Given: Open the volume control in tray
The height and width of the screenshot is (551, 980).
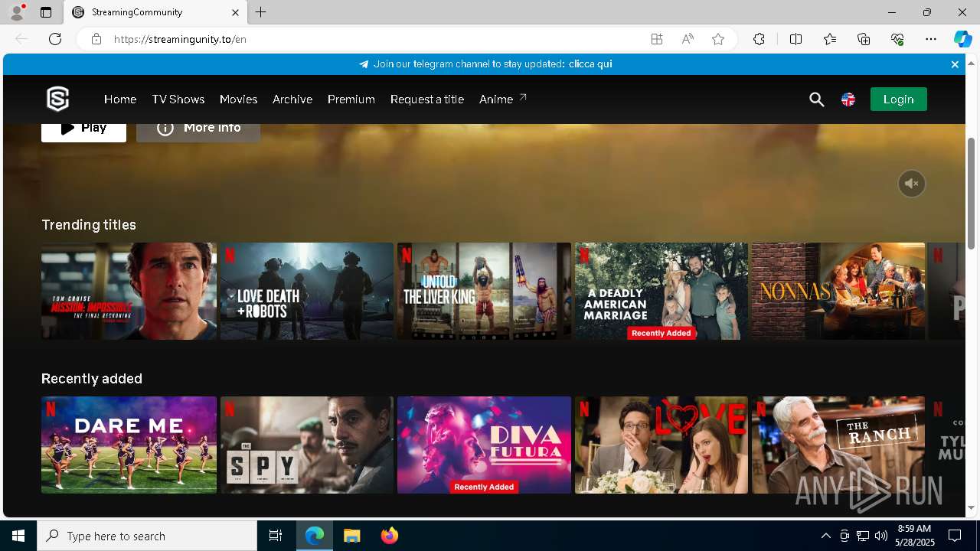Looking at the screenshot, I should (880, 536).
